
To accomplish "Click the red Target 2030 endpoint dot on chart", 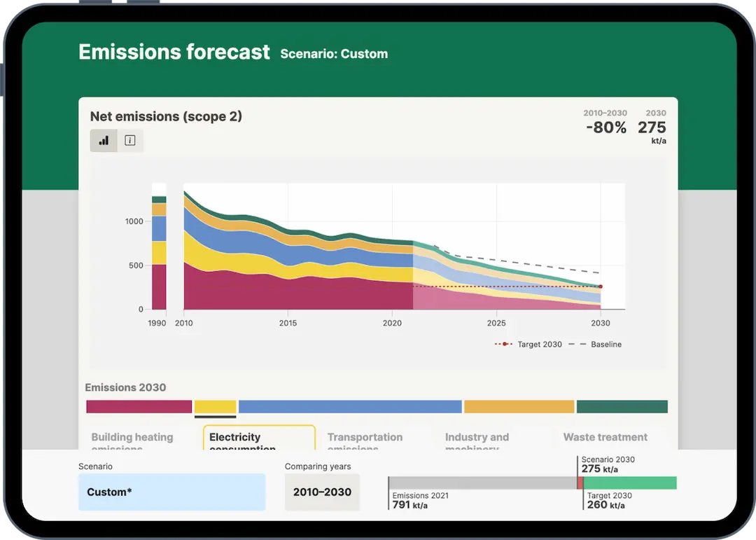I will (601, 286).
